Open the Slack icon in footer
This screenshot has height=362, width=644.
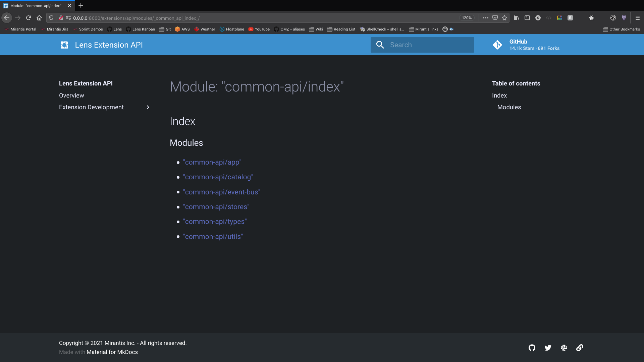[564, 348]
